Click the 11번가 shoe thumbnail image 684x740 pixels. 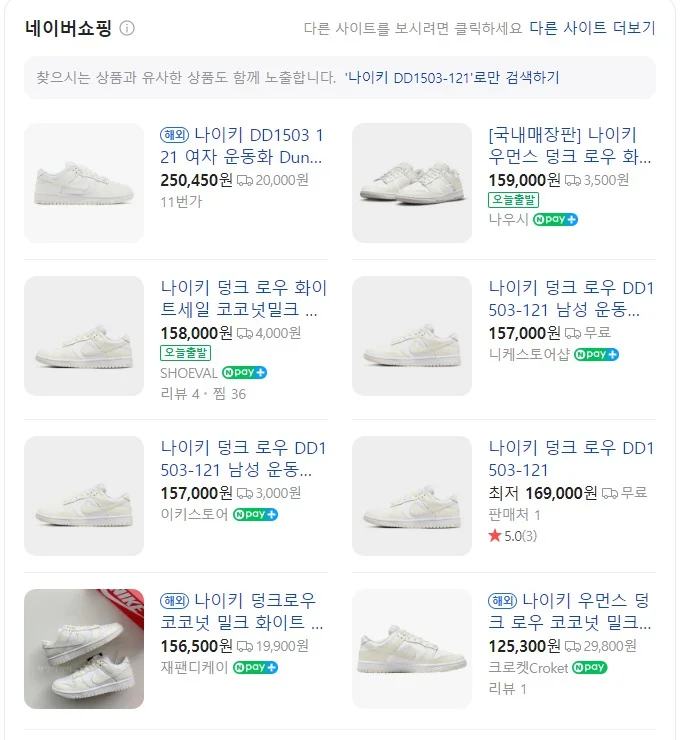click(x=84, y=183)
